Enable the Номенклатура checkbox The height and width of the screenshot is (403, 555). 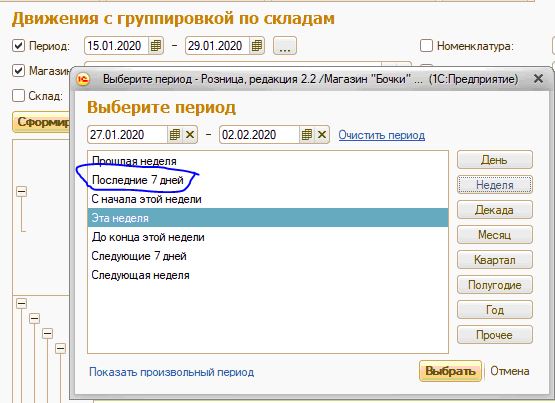pyautogui.click(x=426, y=46)
